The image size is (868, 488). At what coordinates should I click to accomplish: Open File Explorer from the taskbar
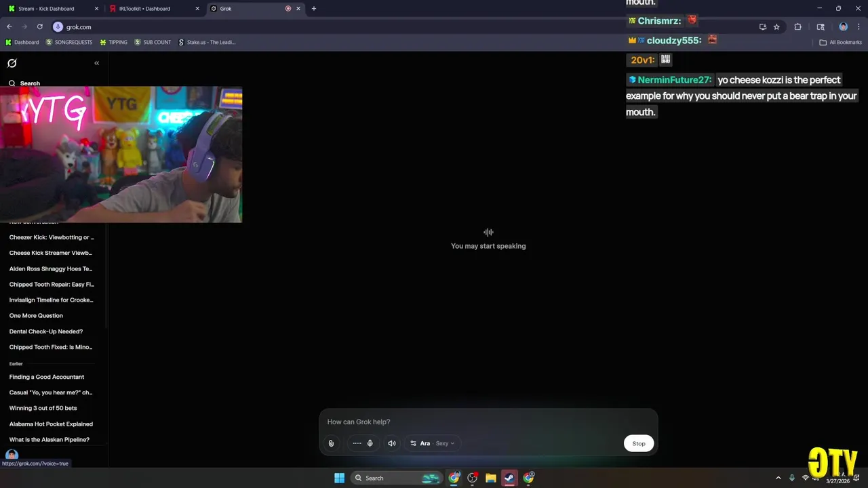coord(491,478)
